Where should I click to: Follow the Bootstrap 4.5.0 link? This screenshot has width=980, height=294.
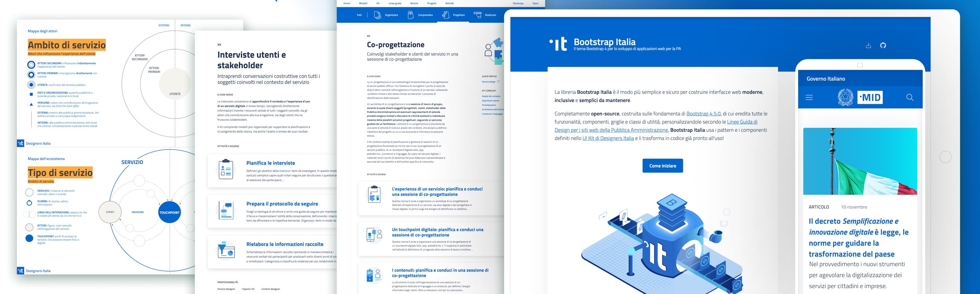click(x=703, y=114)
